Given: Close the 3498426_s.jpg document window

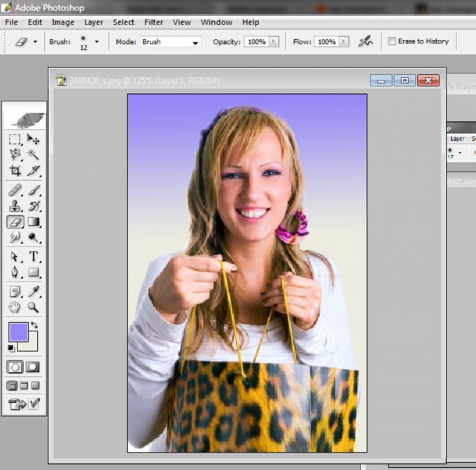Looking at the screenshot, I should click(428, 81).
